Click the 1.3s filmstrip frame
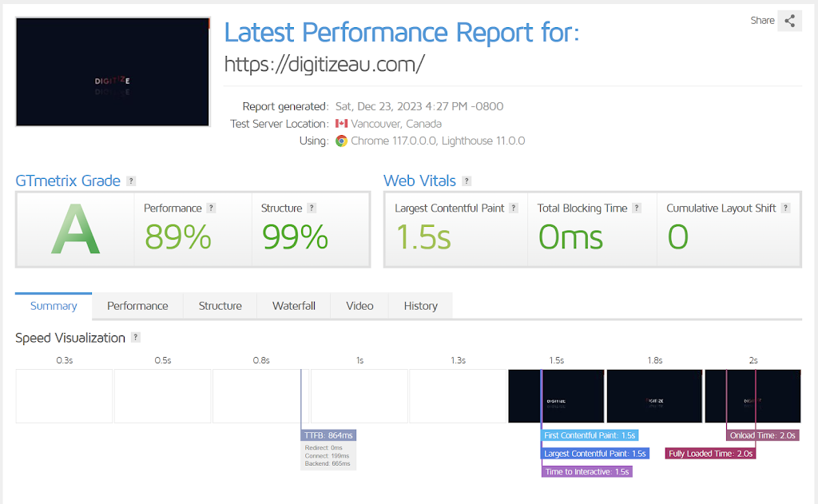This screenshot has height=504, width=818. click(x=458, y=396)
